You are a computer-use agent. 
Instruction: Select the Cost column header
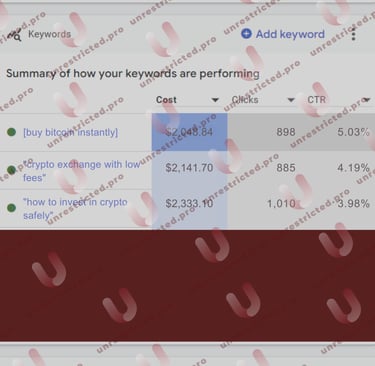click(166, 100)
